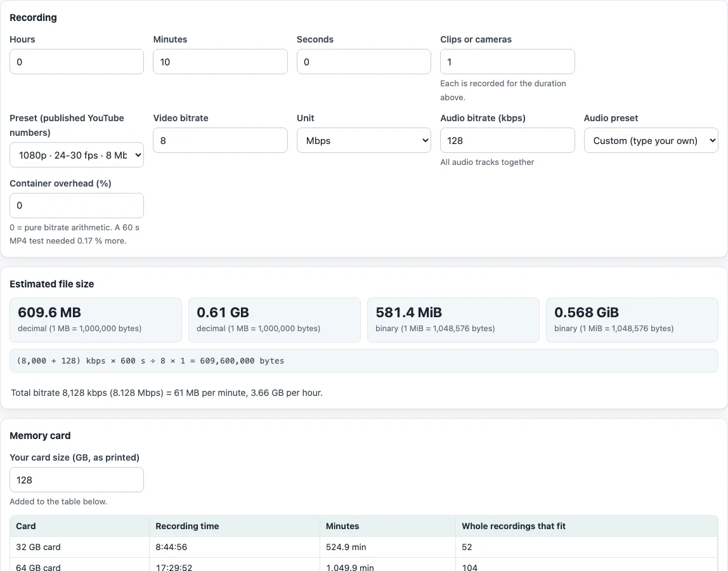Click the Minutes input showing 10
Viewport: 728px width, 571px height.
[x=220, y=62]
